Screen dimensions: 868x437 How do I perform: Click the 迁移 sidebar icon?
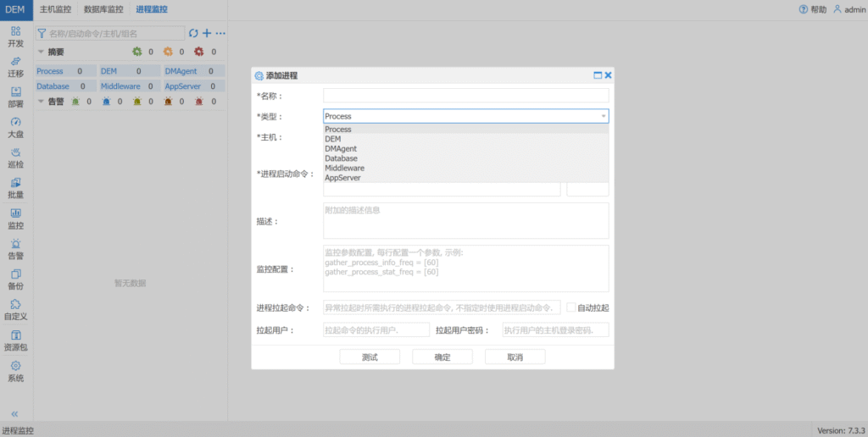15,62
